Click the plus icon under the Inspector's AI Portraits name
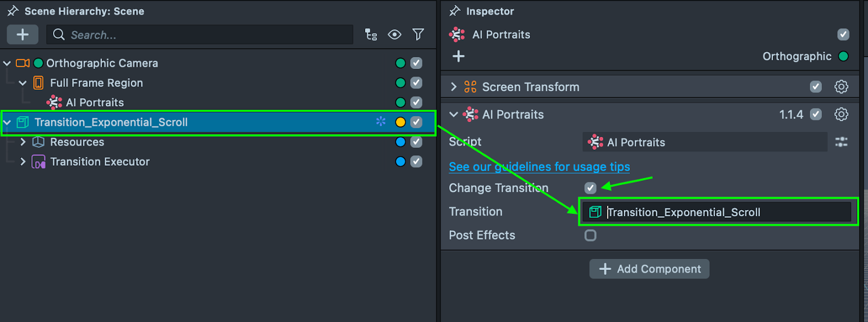 (x=458, y=56)
